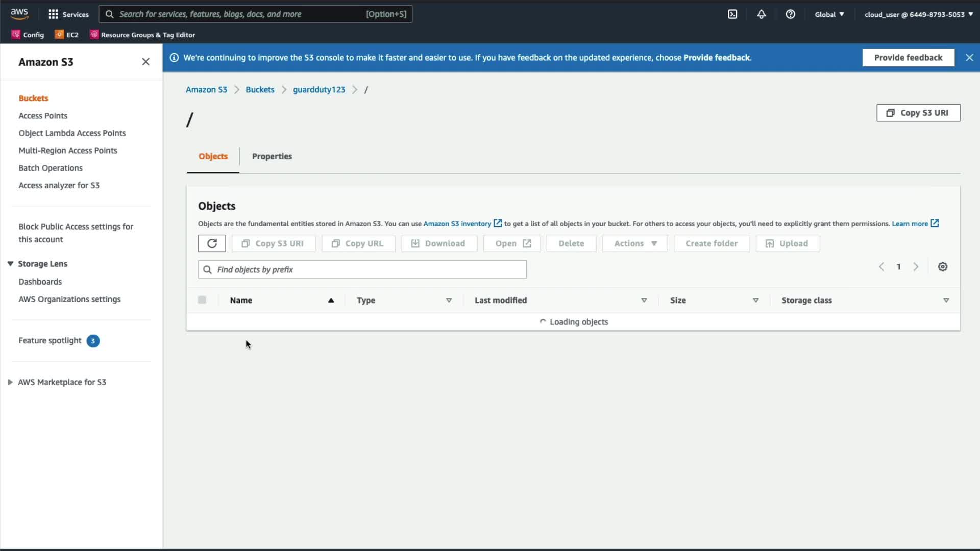Open table preferences gear icon
Image resolution: width=980 pixels, height=551 pixels.
pyautogui.click(x=943, y=267)
